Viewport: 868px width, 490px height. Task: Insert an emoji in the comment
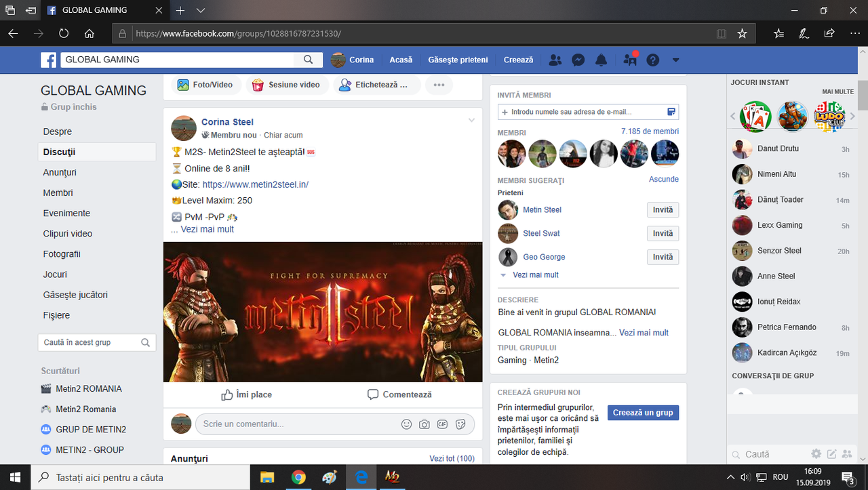coord(407,424)
